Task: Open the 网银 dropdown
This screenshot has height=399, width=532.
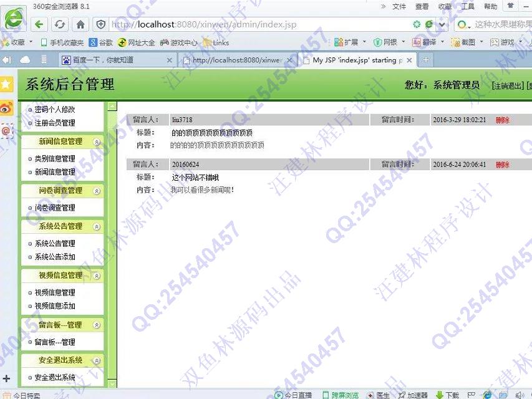Action: pyautogui.click(x=390, y=42)
